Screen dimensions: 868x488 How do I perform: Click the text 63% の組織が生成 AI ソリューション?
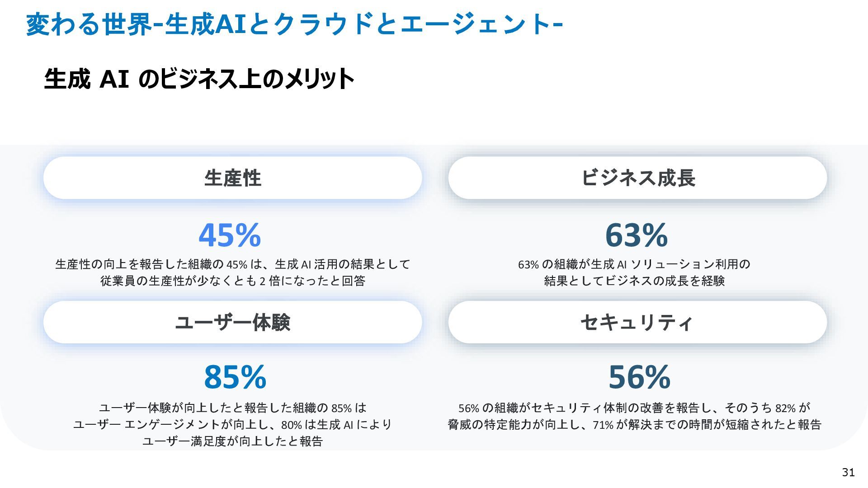click(634, 264)
